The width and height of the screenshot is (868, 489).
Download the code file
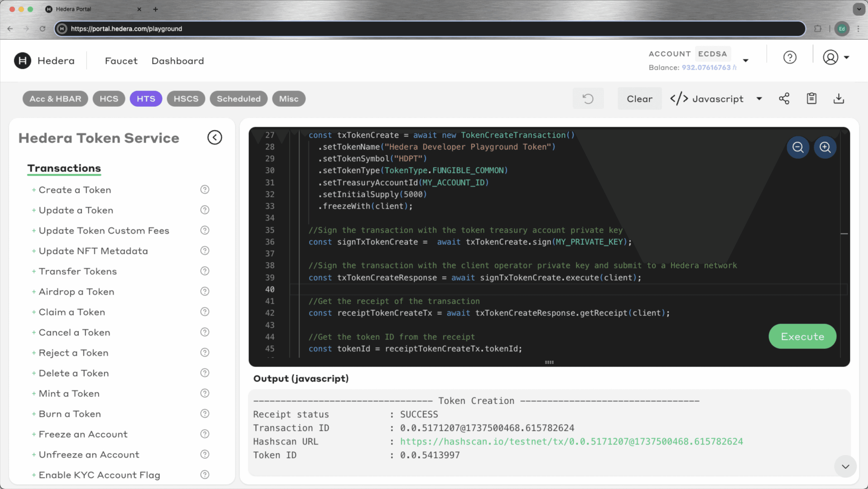(x=839, y=99)
